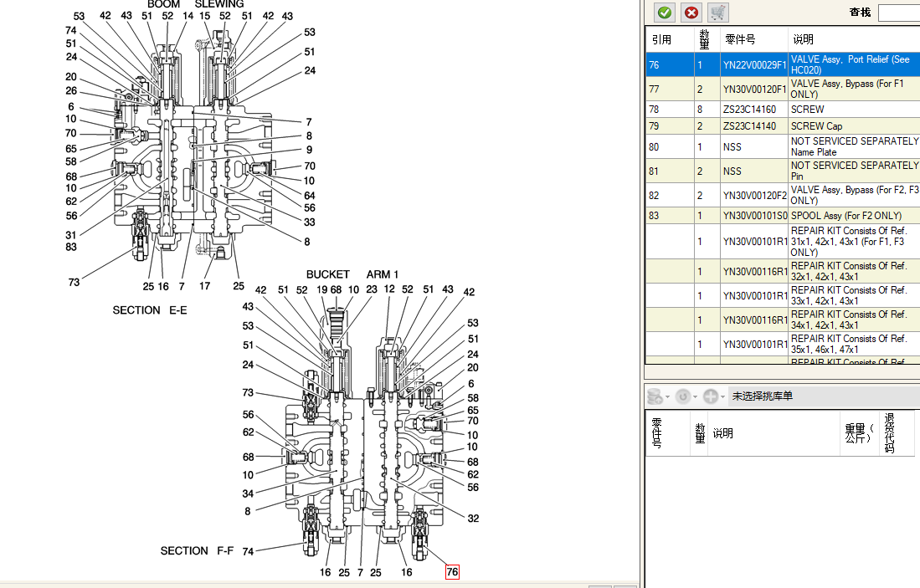The image size is (920, 588).
Task: Click callout 23 near ARM 1 label
Action: coord(372,289)
